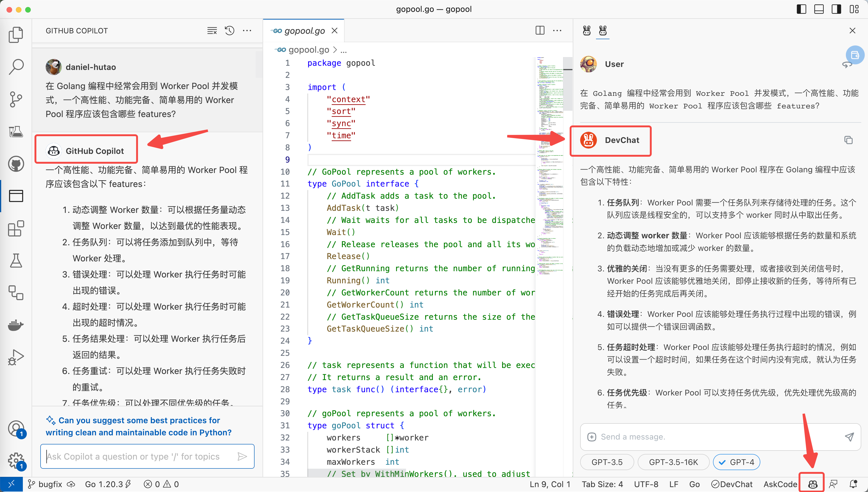This screenshot has width=868, height=492.
Task: Click the Copilot status icon in status bar
Action: (812, 484)
